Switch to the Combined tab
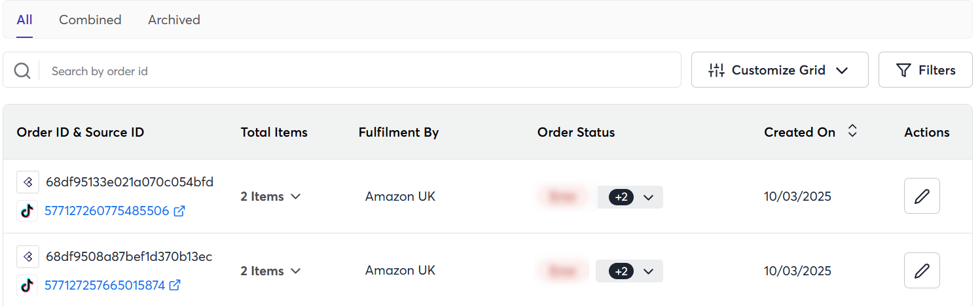Viewport: 980px width, 306px height. click(x=90, y=20)
